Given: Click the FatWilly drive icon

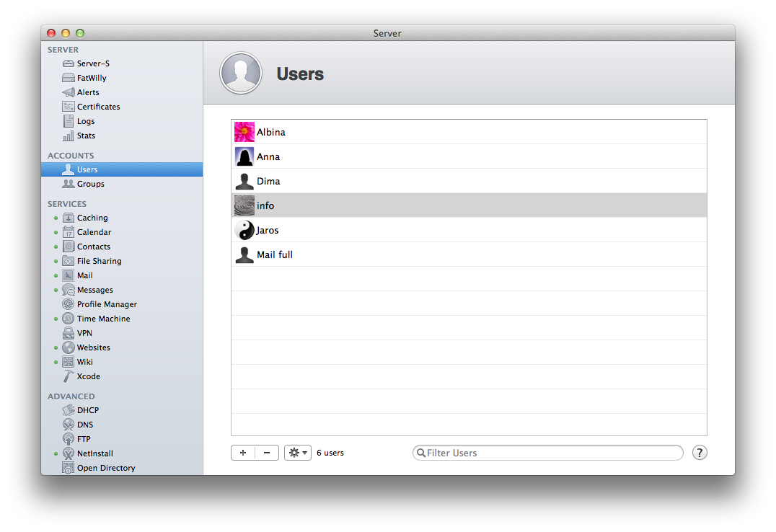Looking at the screenshot, I should coord(69,78).
